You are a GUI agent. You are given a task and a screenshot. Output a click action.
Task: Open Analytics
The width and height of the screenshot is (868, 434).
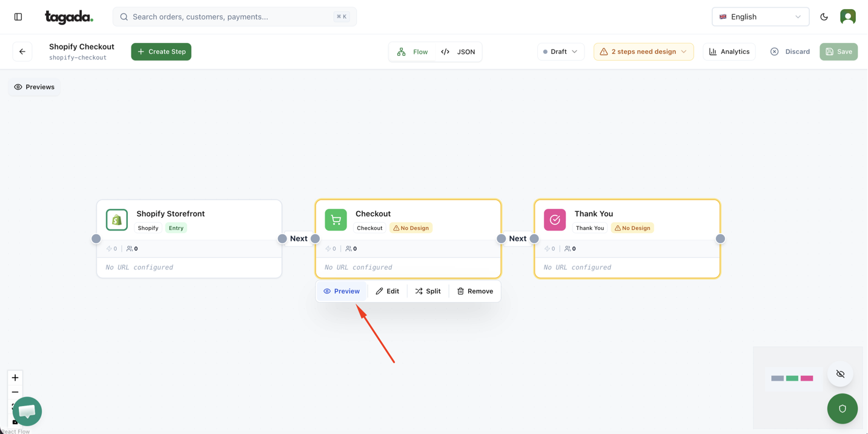[729, 51]
